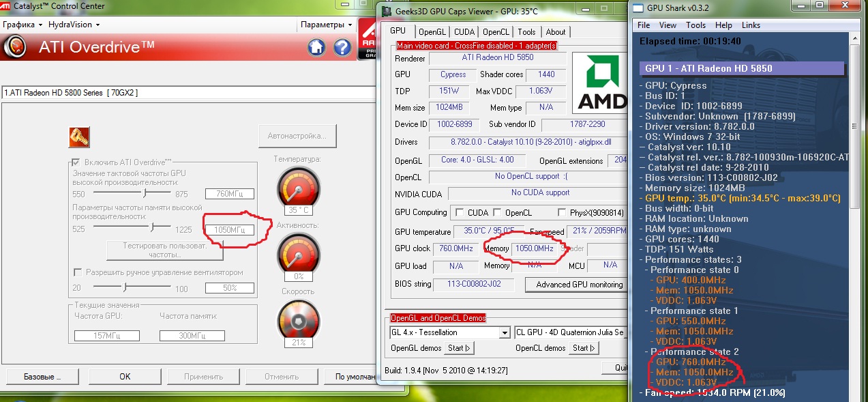Click Advanced GPU monitoring button
This screenshot has width=868, height=402.
click(x=577, y=285)
